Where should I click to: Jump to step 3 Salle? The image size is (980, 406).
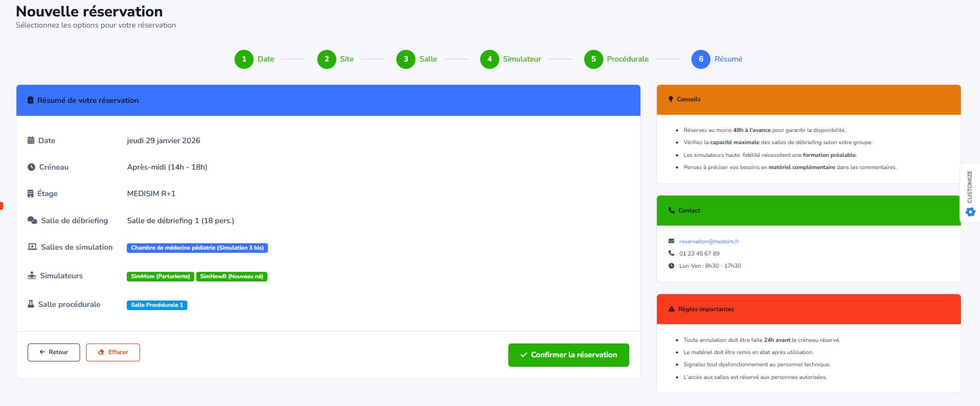pos(406,59)
